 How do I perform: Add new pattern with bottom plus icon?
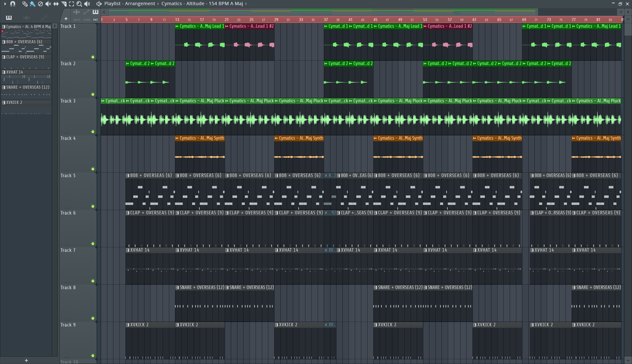(x=26, y=360)
